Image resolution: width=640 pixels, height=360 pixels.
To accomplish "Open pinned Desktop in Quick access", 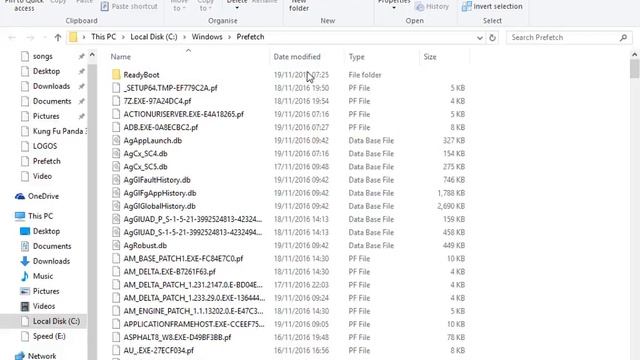I will pyautogui.click(x=46, y=71).
